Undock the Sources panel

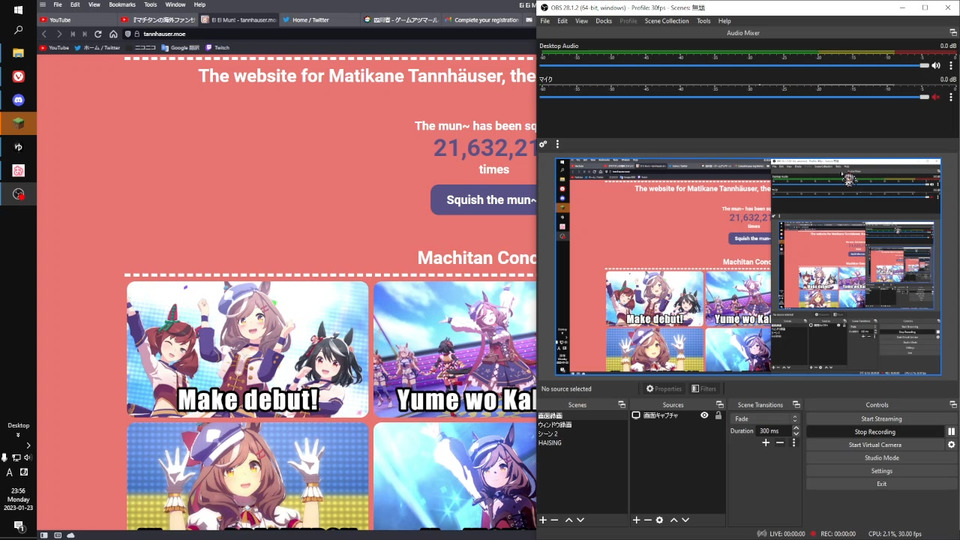point(719,405)
